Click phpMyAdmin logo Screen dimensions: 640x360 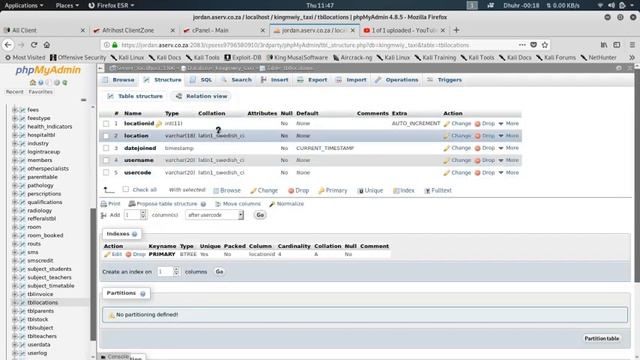pos(48,70)
